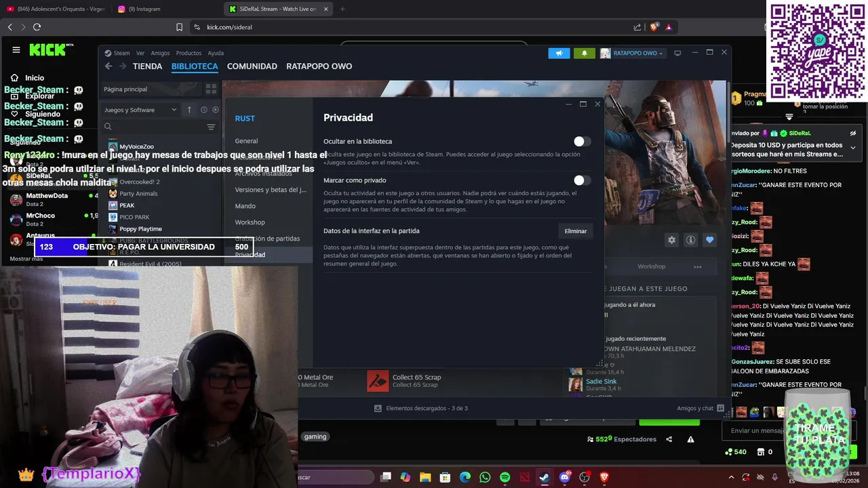The height and width of the screenshot is (488, 868).
Task: Click the gaming tag
Action: [x=315, y=436]
